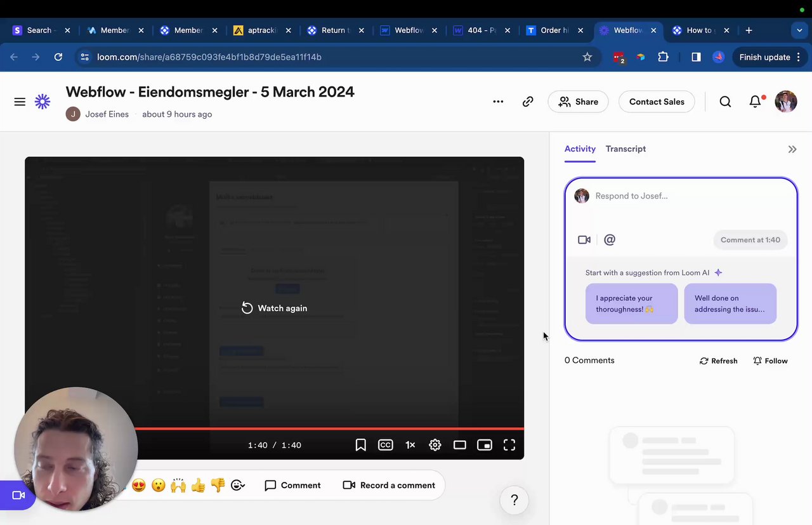812x525 pixels.
Task: Open the more options ellipsis menu
Action: pyautogui.click(x=498, y=102)
